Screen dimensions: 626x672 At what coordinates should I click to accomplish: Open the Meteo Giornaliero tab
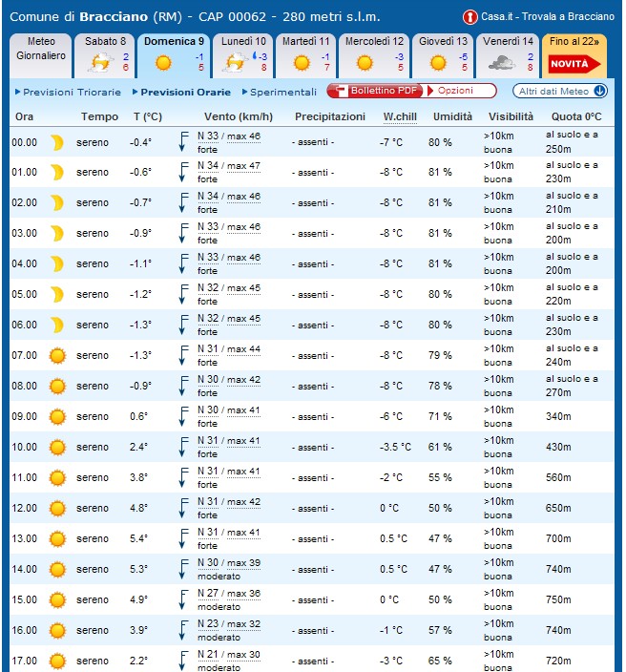click(41, 55)
